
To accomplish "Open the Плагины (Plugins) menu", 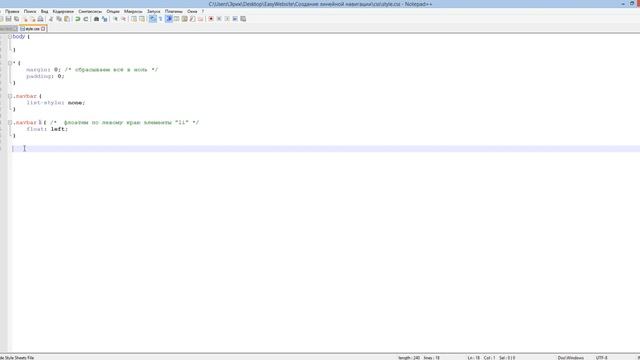I will tap(173, 11).
